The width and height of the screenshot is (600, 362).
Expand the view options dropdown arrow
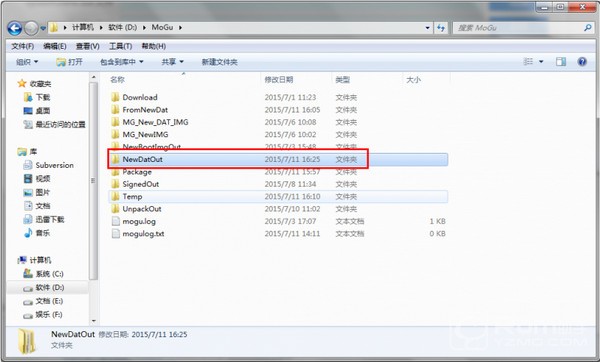[541, 62]
